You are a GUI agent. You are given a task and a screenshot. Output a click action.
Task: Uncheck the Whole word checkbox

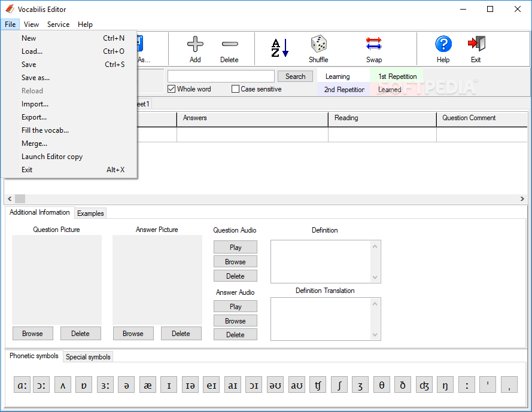click(172, 89)
